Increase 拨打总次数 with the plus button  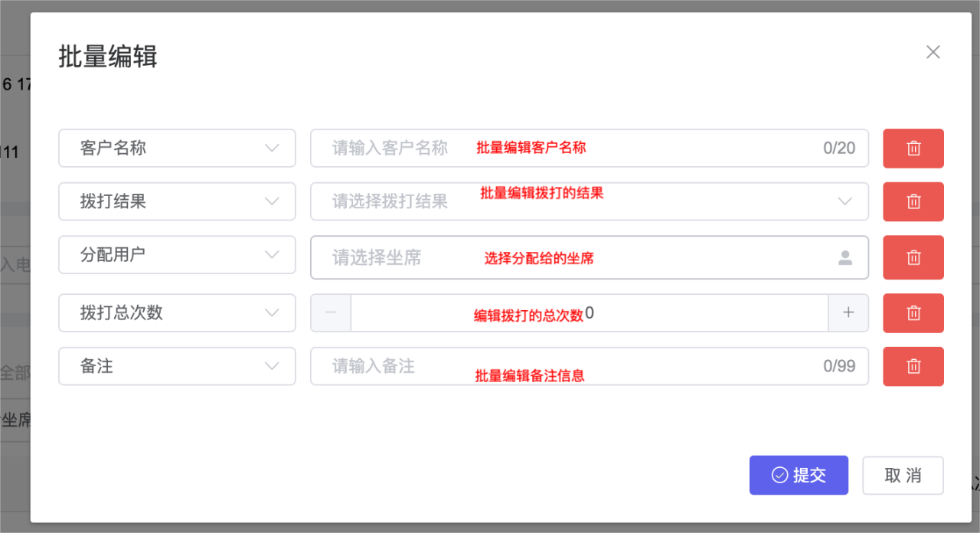point(848,313)
